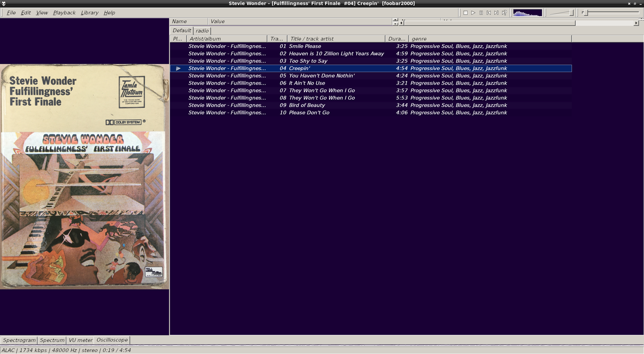Switch to the Default playlist tab
Image resolution: width=644 pixels, height=354 pixels.
[182, 30]
